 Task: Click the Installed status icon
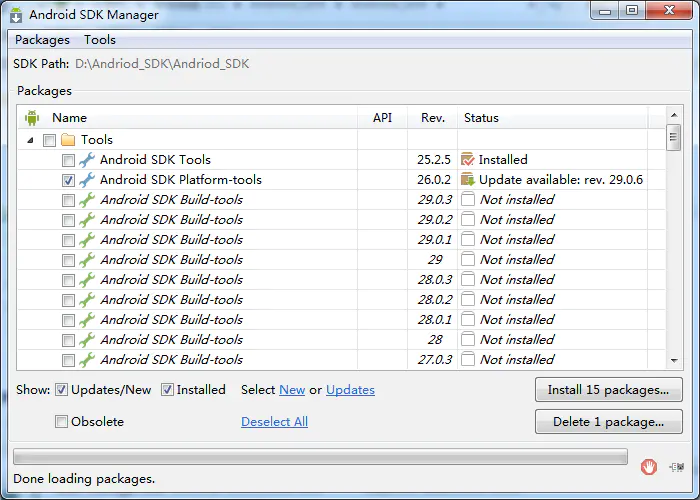tap(467, 159)
